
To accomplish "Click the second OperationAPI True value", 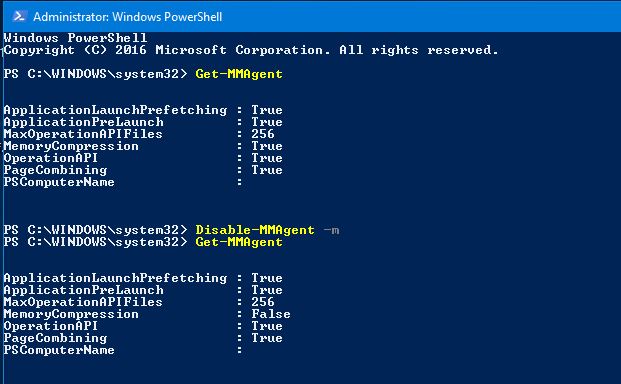I will pos(267,326).
